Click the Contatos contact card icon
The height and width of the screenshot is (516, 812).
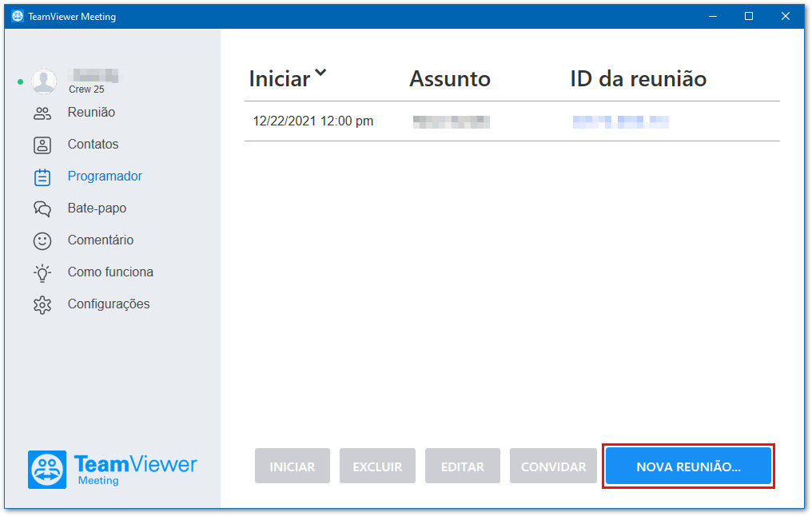click(x=42, y=145)
